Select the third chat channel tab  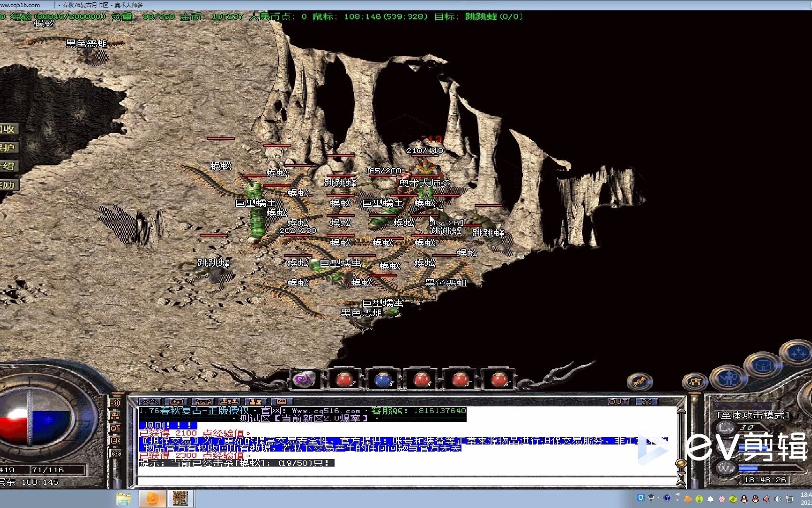point(203,402)
